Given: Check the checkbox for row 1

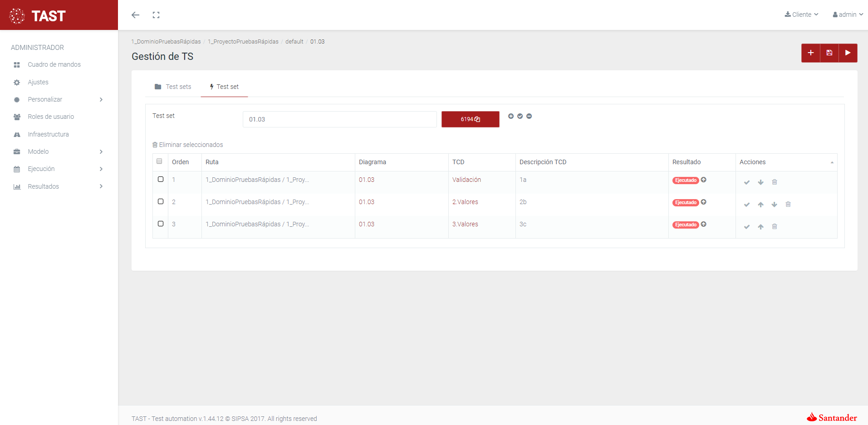Looking at the screenshot, I should (x=161, y=180).
